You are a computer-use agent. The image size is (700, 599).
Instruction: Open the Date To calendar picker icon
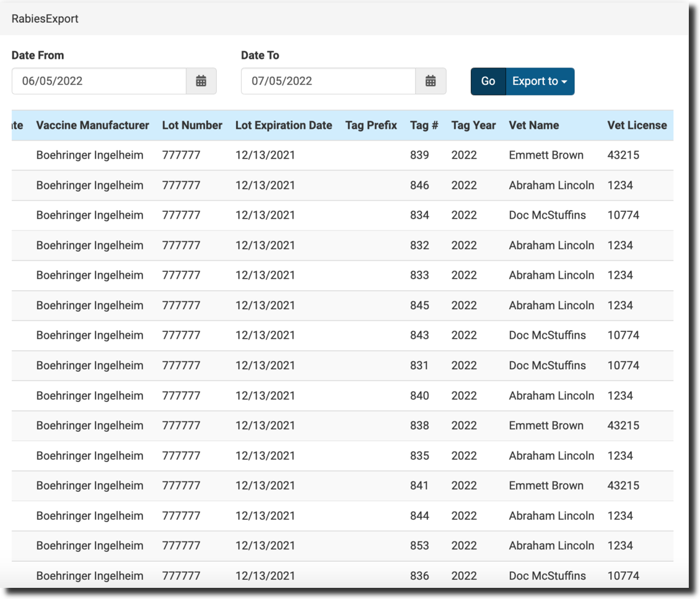pos(431,81)
